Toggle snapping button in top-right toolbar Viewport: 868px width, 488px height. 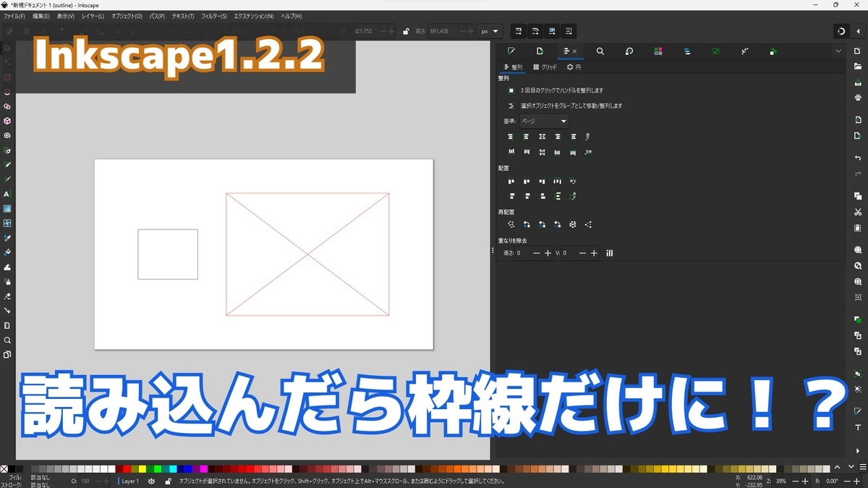[841, 31]
